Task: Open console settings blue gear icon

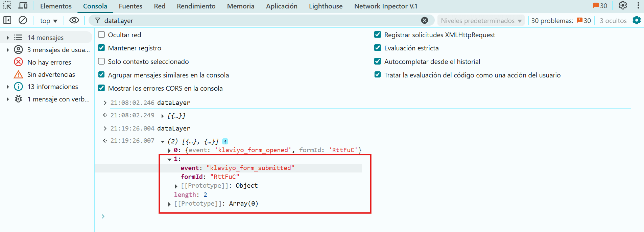Action: pyautogui.click(x=637, y=20)
